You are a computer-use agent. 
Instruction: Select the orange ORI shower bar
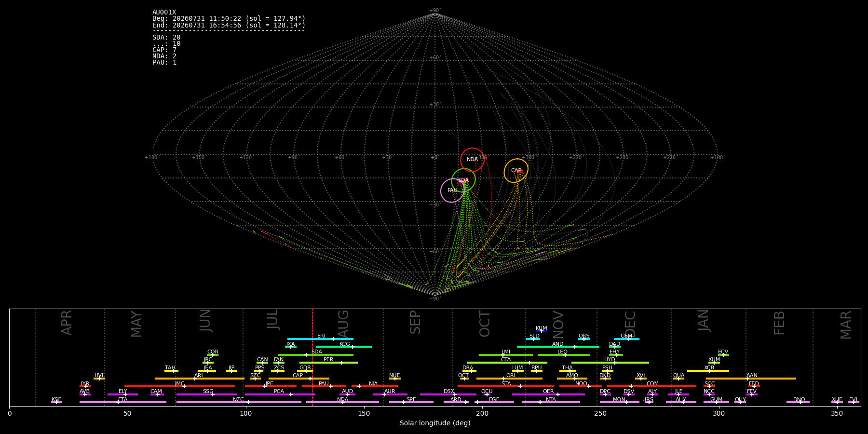(x=509, y=379)
